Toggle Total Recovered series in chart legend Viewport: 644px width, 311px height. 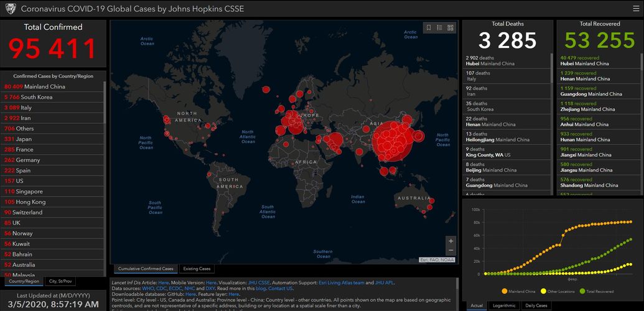[596, 291]
